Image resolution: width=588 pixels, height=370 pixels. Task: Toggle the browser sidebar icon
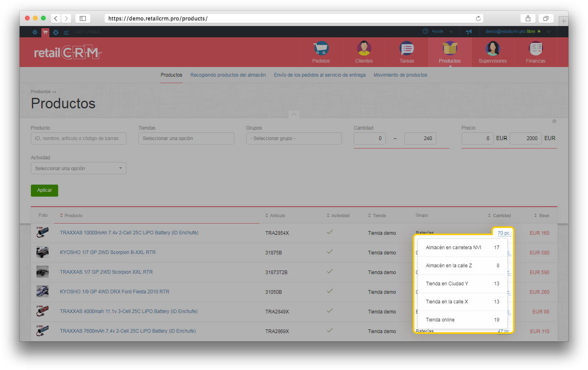[x=83, y=18]
